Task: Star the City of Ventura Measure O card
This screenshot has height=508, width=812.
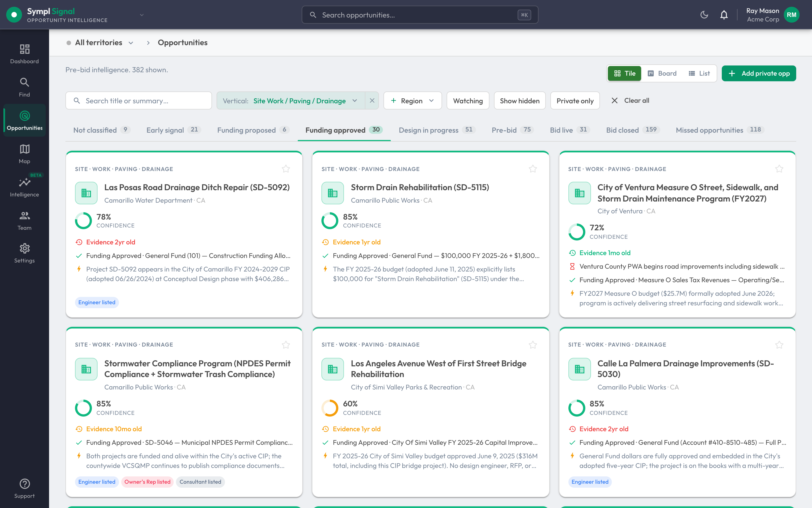Action: click(x=779, y=169)
